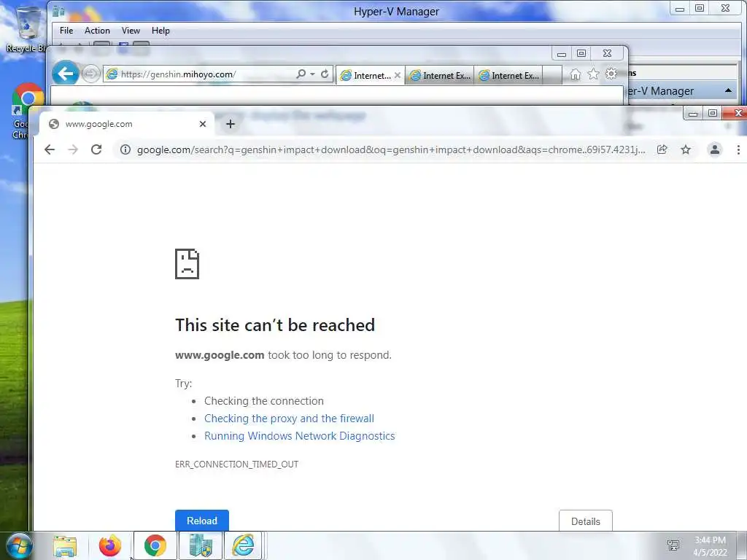Open a new blank Internet Explorer tab
747x560 pixels.
pyautogui.click(x=552, y=75)
